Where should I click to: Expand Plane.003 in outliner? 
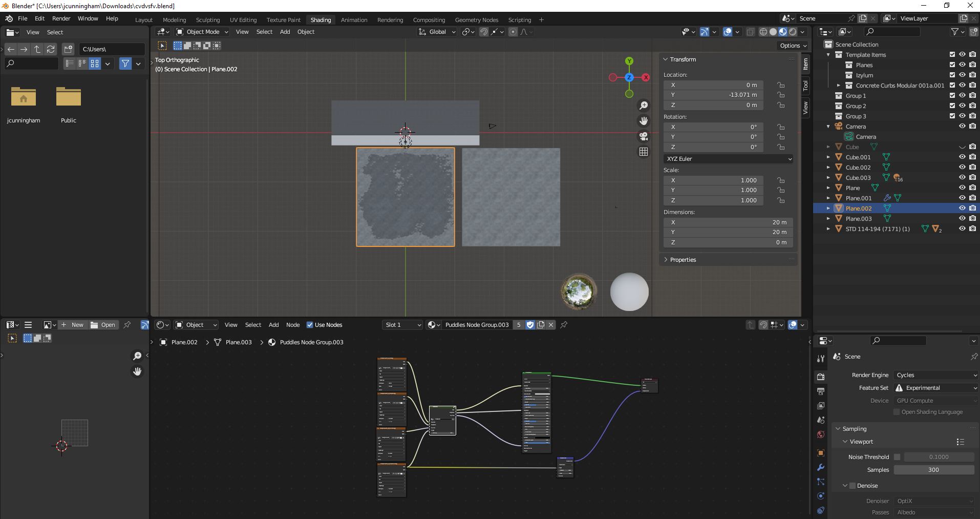pos(828,219)
